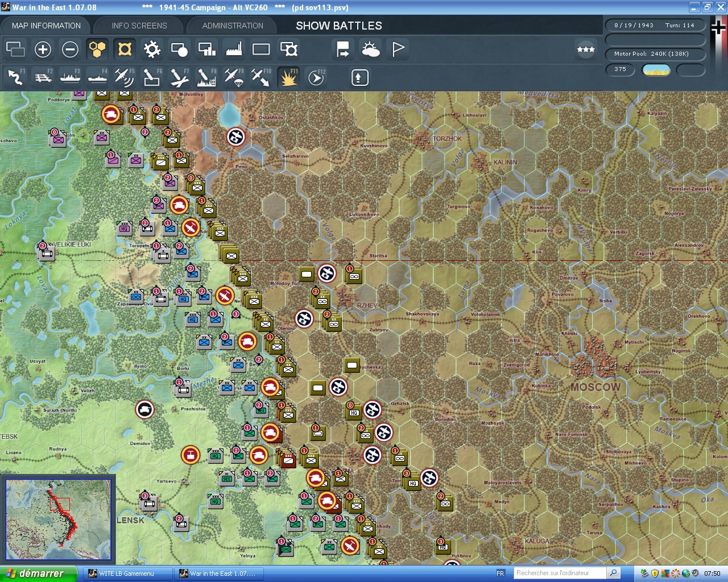Select the F5 air recon mode

click(124, 77)
